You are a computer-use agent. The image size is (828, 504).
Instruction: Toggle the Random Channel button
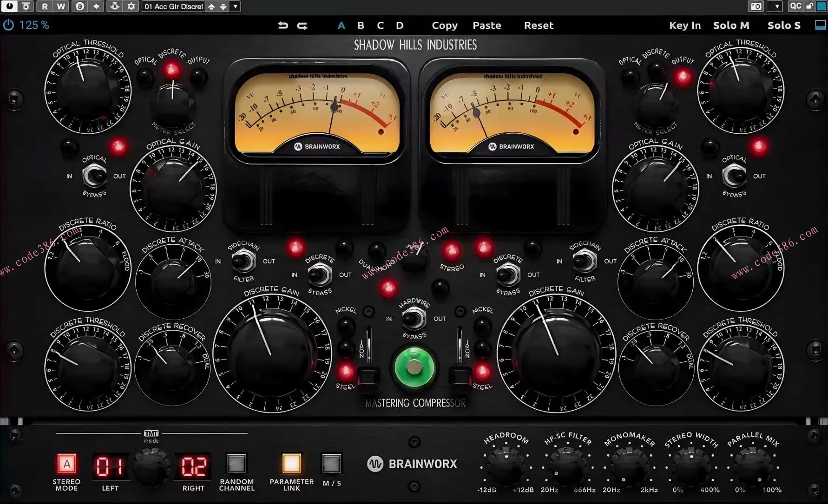pyautogui.click(x=237, y=463)
